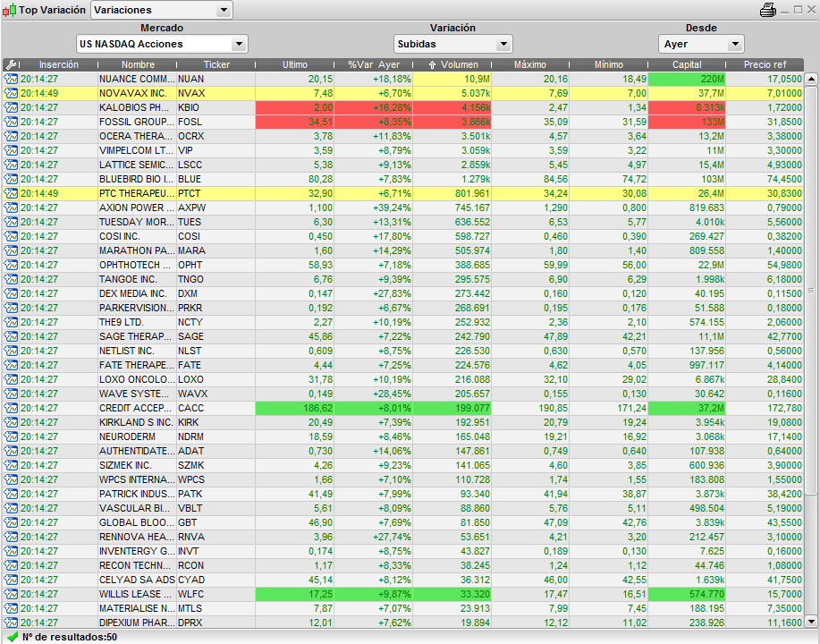The image size is (820, 644).
Task: Open chart icon for LATTICE SEMIC row
Action: [x=11, y=165]
